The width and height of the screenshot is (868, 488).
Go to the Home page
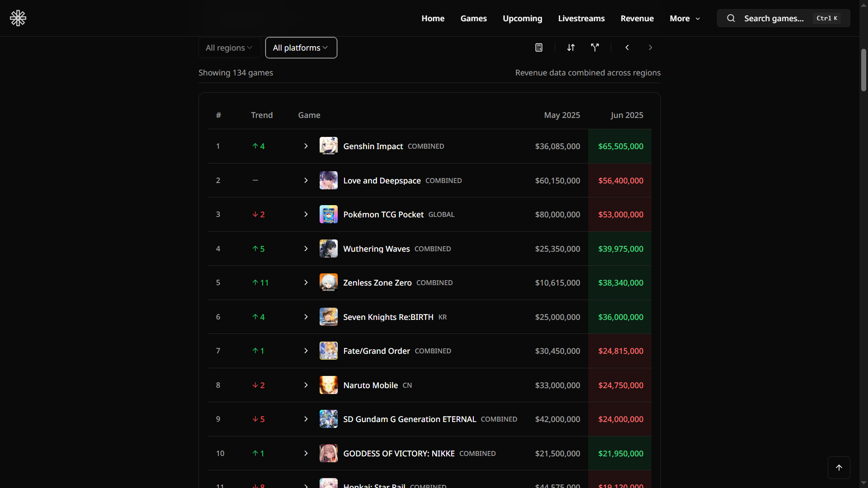(433, 18)
